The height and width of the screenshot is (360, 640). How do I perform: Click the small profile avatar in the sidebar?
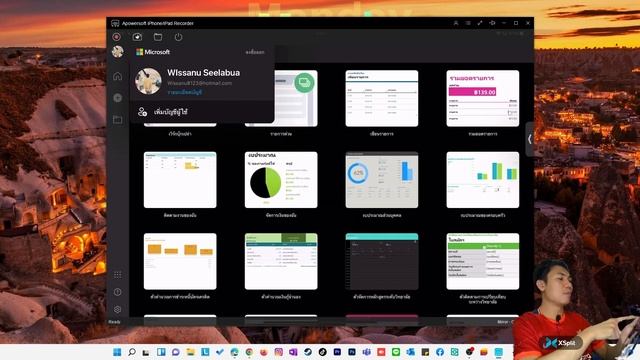coord(118,51)
